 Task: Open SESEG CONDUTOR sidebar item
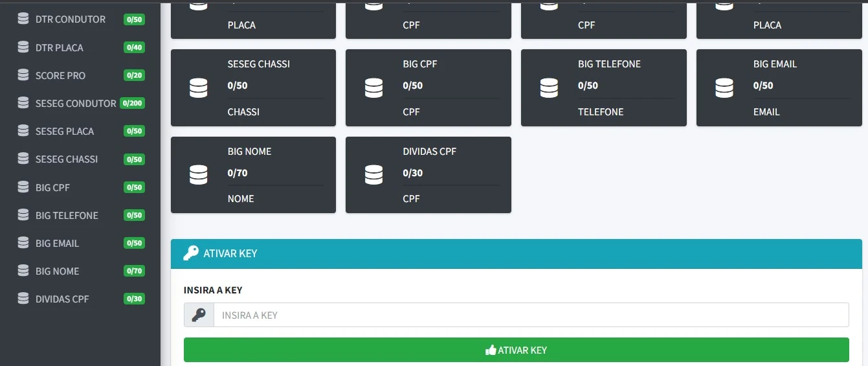(x=75, y=103)
